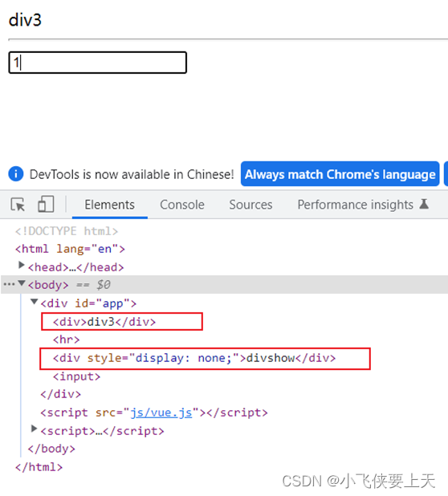Select the closing </div> tag of app

click(61, 394)
